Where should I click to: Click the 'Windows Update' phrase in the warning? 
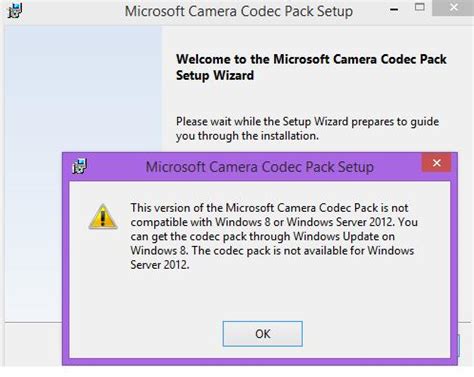tap(336, 236)
